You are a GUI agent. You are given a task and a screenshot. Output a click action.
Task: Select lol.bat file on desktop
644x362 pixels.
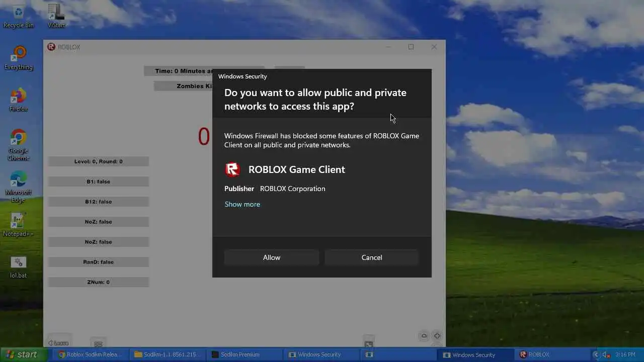point(19,266)
